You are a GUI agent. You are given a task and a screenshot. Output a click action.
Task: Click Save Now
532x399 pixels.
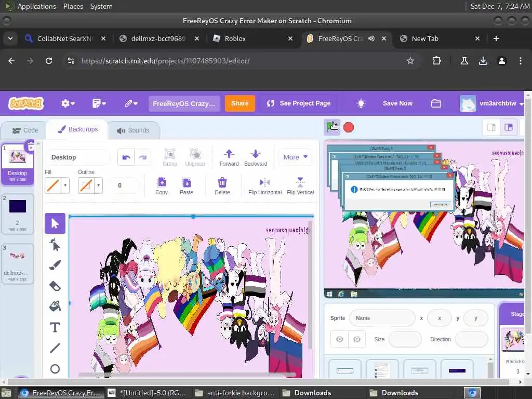(x=397, y=103)
